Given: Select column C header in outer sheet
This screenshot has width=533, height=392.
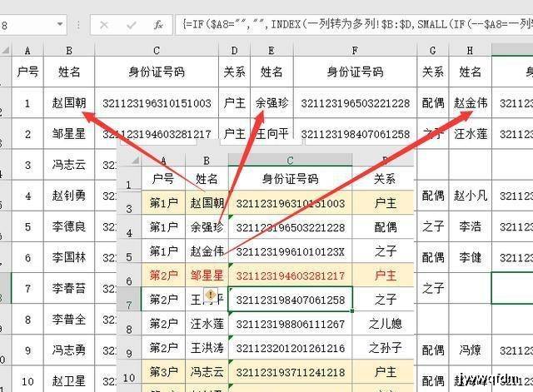Looking at the screenshot, I should pos(157,51).
